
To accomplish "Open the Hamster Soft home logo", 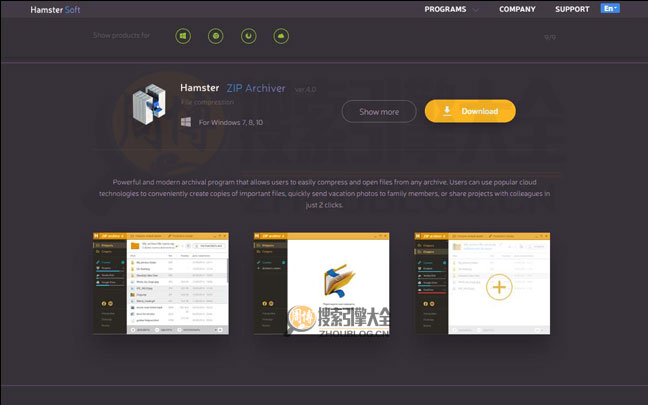I will (x=55, y=10).
